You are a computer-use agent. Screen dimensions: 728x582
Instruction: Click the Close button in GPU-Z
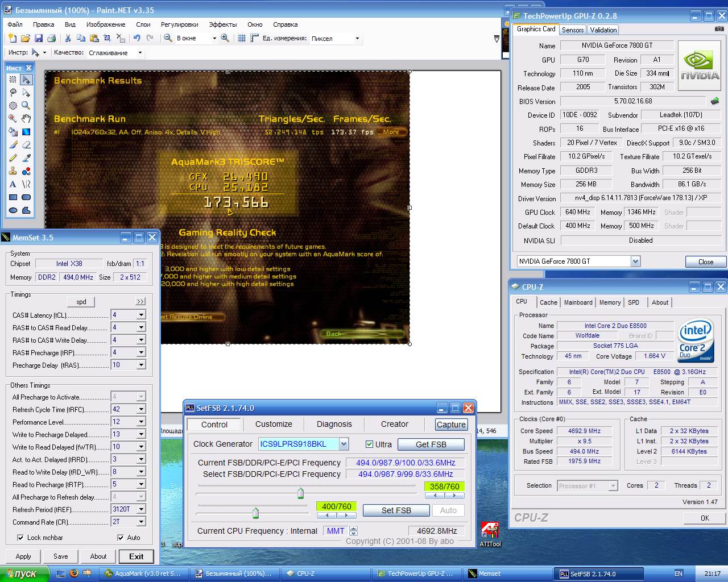click(x=706, y=261)
